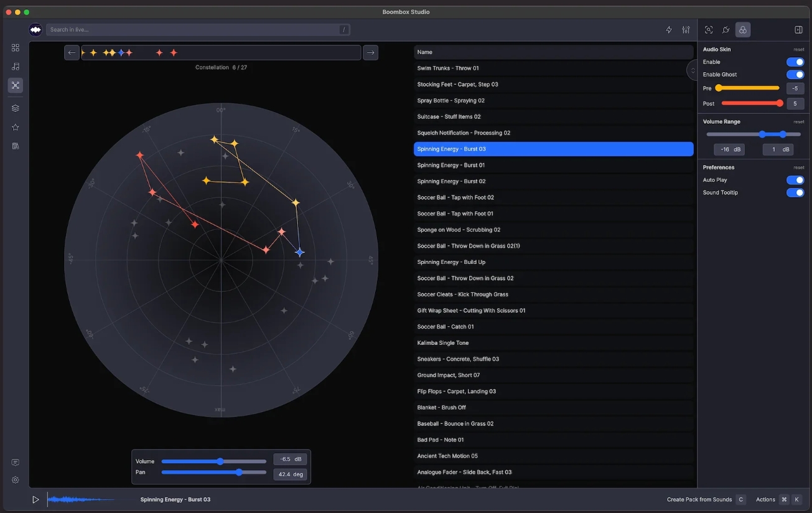Screen dimensions: 812x513
Task: Click the scan search icon in right panel
Action: [x=709, y=30]
